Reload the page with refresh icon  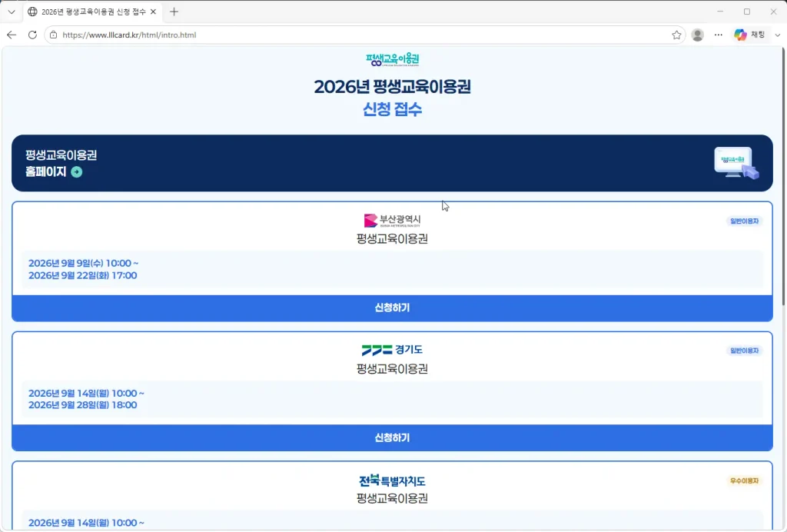click(x=32, y=35)
